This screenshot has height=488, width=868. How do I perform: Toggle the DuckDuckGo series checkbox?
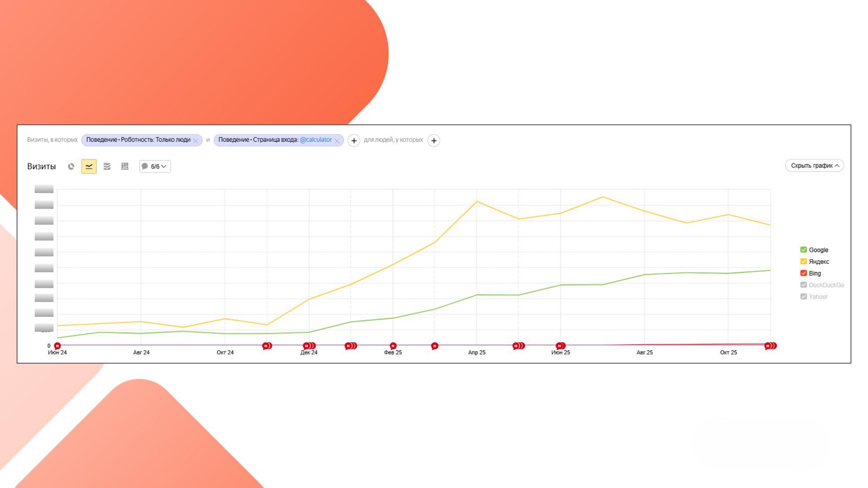[803, 285]
